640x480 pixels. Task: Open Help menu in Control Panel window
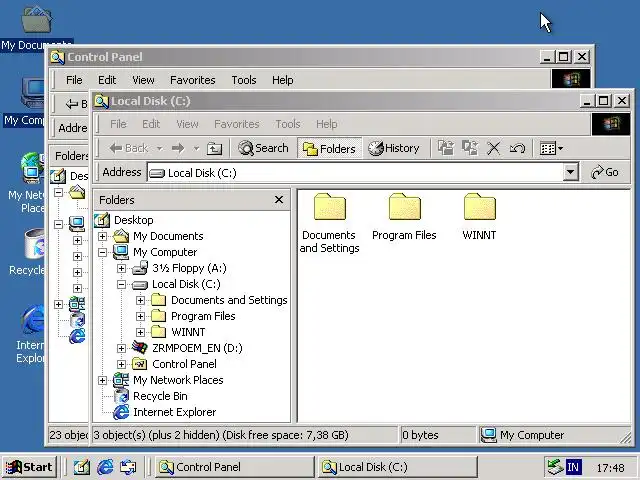pyautogui.click(x=282, y=80)
